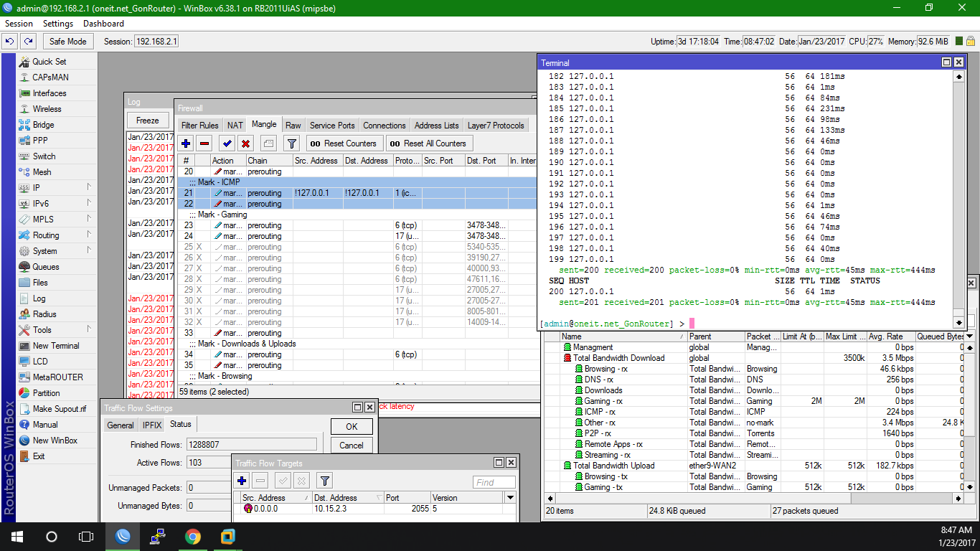Open the Dashboard menu

tap(103, 24)
